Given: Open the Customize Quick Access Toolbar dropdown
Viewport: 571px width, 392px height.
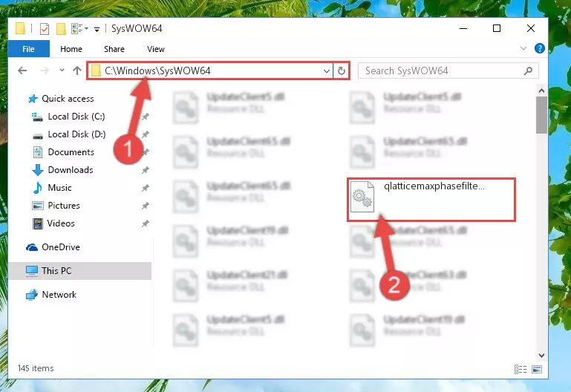Looking at the screenshot, I should pos(97,29).
